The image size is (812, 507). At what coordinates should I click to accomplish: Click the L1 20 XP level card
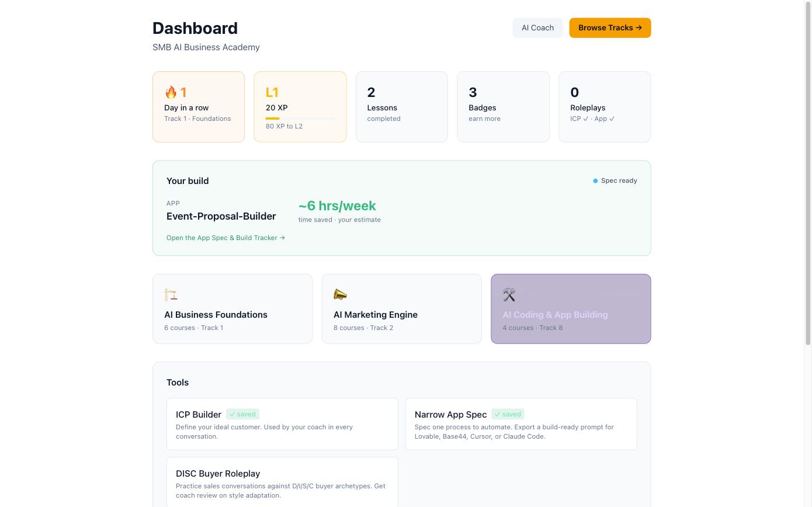(300, 107)
